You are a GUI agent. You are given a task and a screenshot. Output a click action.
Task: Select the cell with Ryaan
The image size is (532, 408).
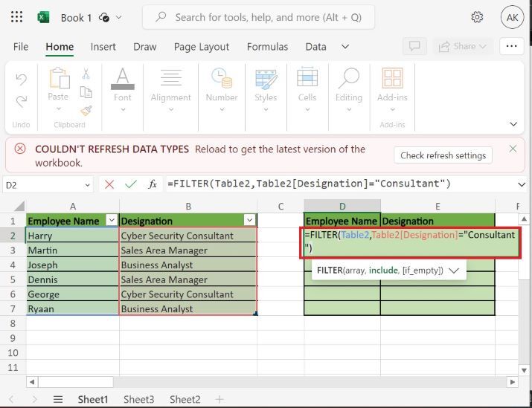click(73, 308)
